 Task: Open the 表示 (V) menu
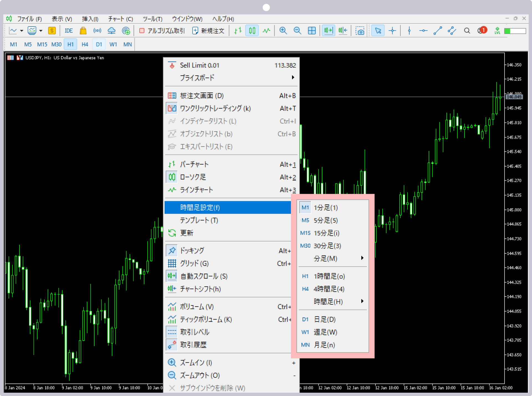62,19
